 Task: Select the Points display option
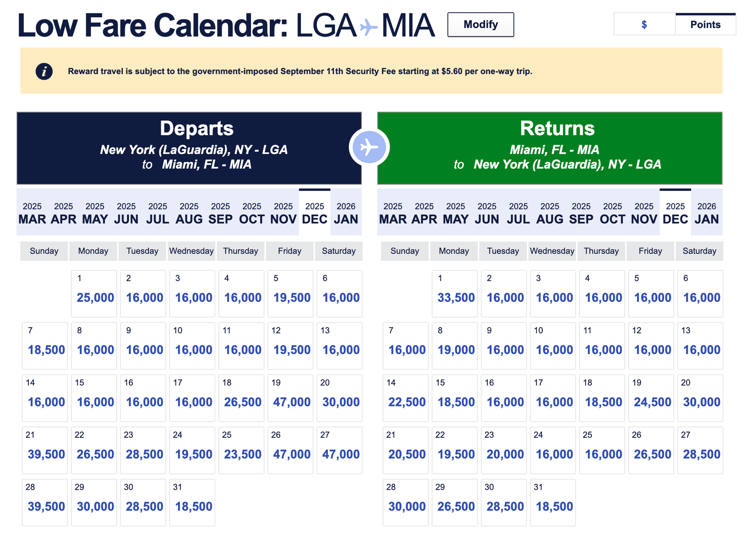tap(706, 24)
